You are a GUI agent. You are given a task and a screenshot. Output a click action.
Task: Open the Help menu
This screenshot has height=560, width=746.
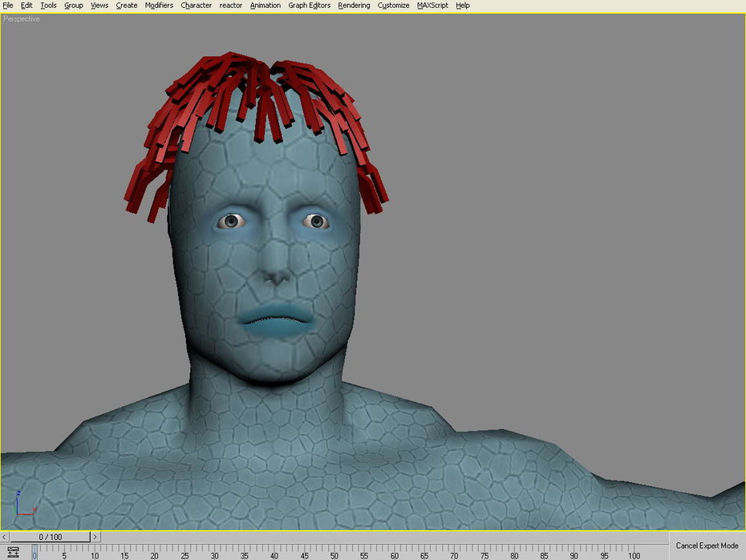463,6
